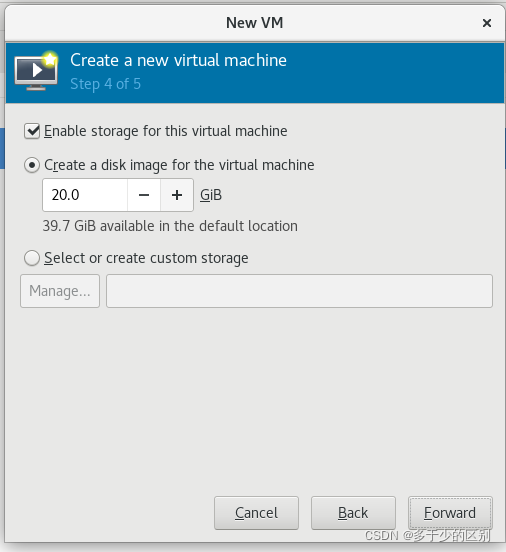Click the custom storage path text field

pos(299,291)
